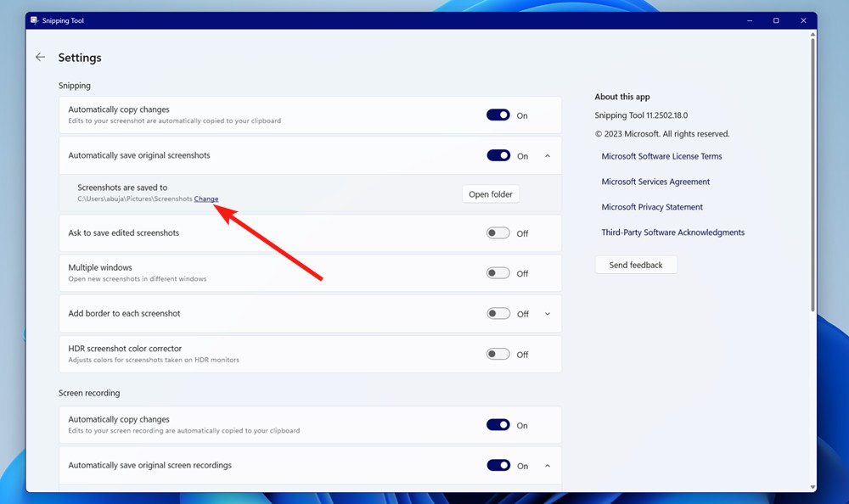
Task: Turn off Automatically save original screen recordings
Action: 498,465
